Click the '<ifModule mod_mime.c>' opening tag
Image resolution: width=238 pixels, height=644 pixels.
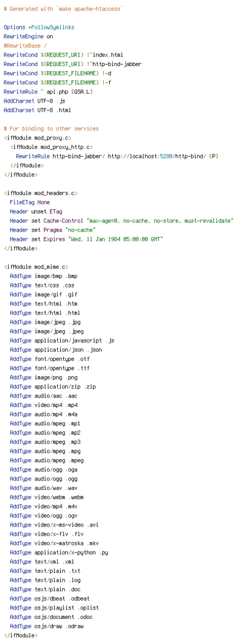pyautogui.click(x=36, y=267)
